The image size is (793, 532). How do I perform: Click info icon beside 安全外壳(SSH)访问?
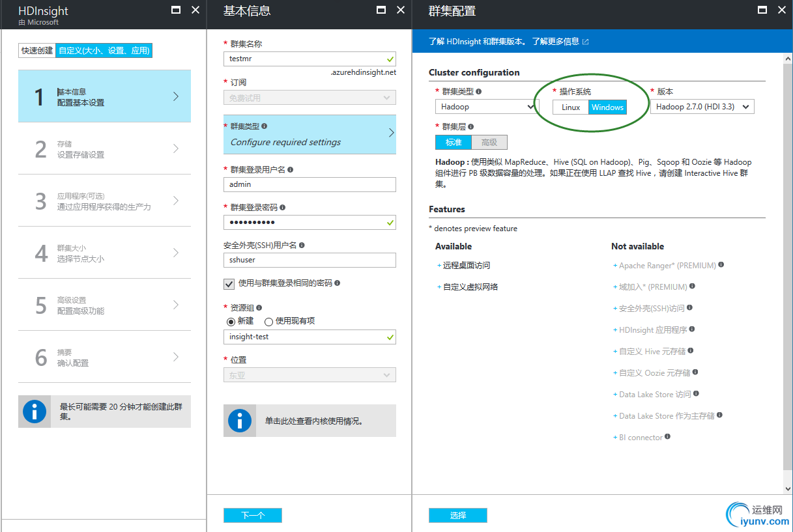coord(689,308)
